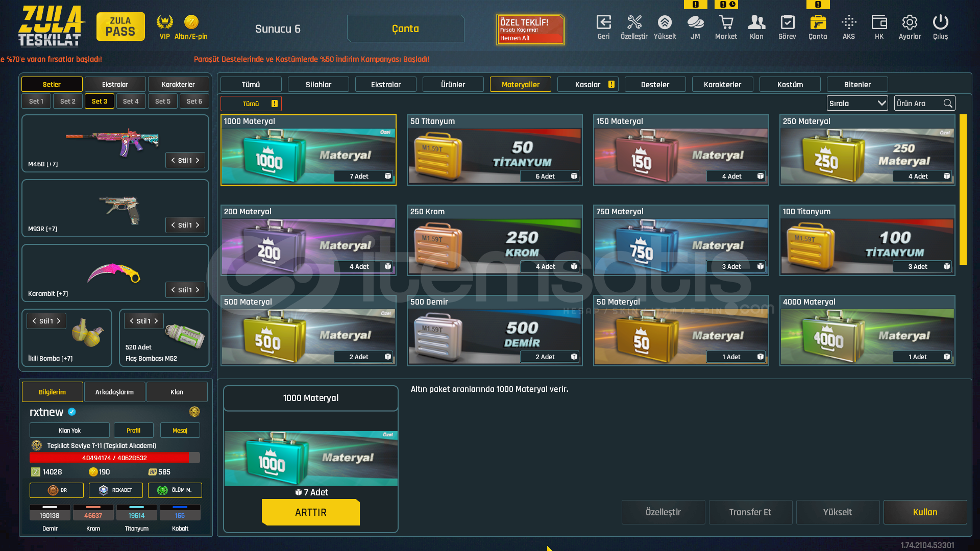
Task: Open the Market cart icon
Action: [x=726, y=22]
